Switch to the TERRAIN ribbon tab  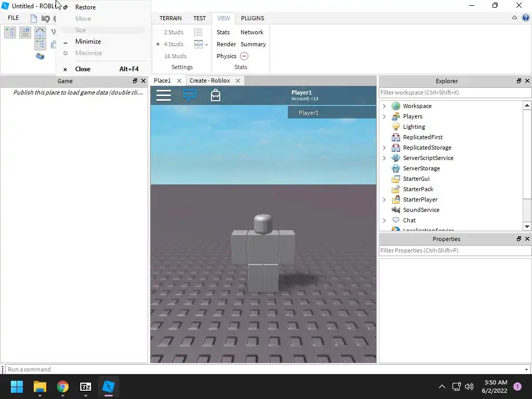(x=170, y=18)
